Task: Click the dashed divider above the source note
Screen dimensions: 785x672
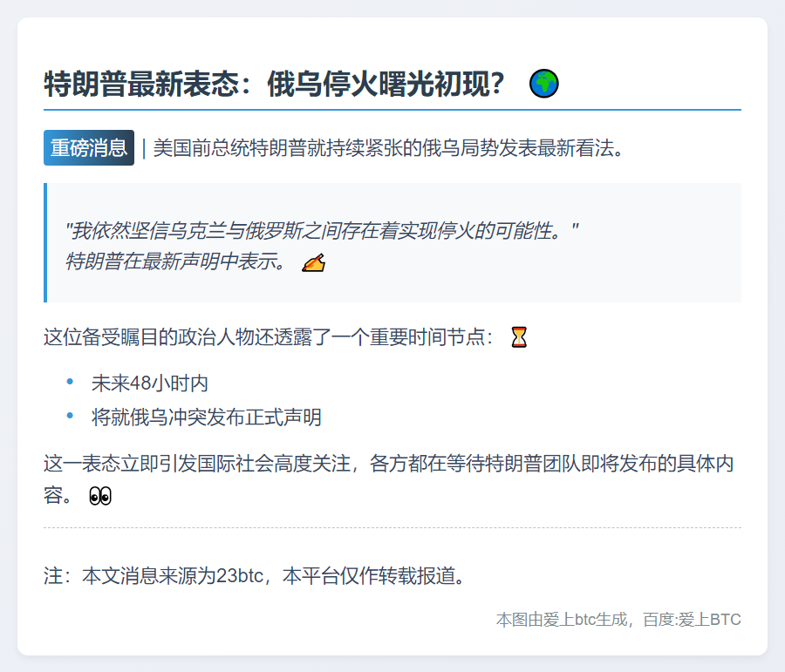Action: click(x=392, y=527)
